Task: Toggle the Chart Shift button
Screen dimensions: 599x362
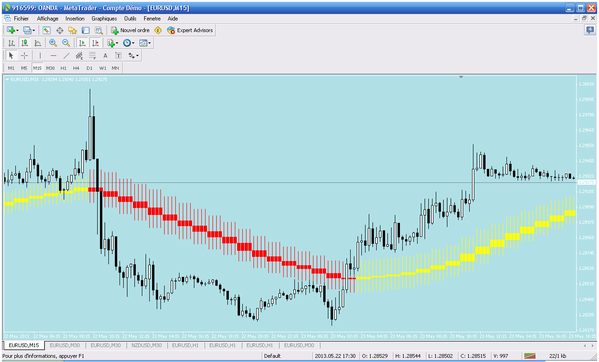Action: (96, 43)
